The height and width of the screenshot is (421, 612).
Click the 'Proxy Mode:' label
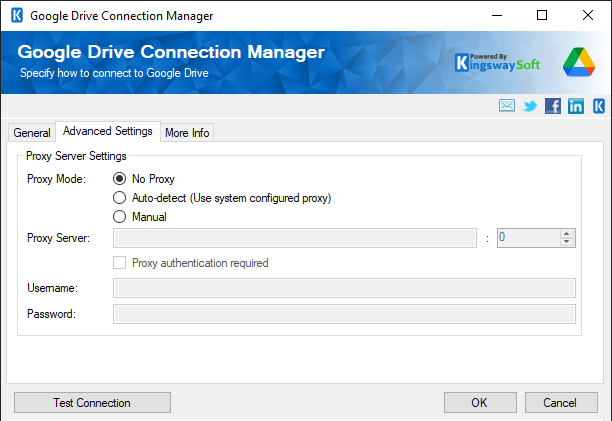[56, 179]
